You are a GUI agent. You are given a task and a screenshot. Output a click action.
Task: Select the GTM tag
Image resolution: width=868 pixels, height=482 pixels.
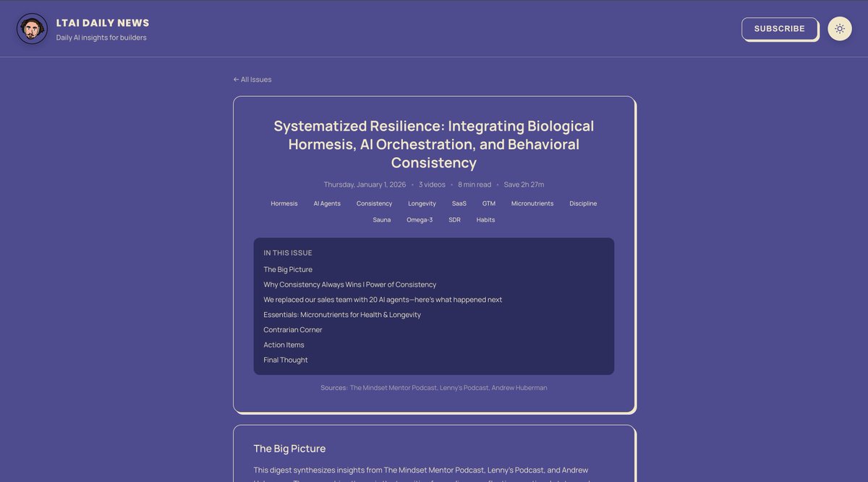[x=489, y=203]
